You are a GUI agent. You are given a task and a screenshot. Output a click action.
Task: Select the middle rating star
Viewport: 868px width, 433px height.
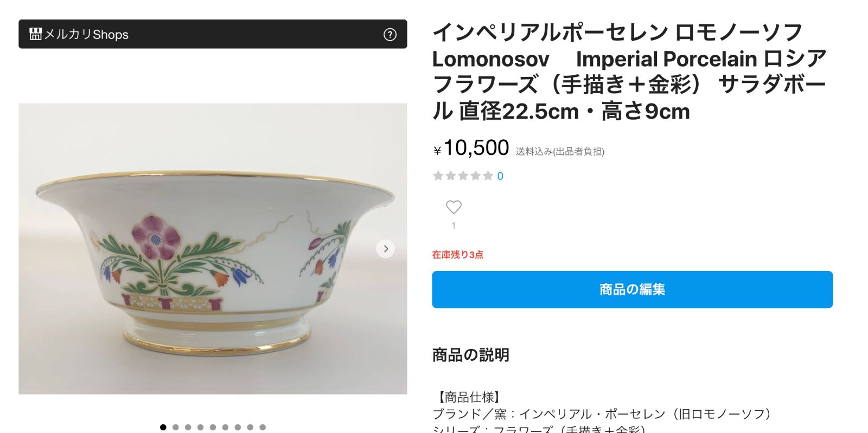462,176
